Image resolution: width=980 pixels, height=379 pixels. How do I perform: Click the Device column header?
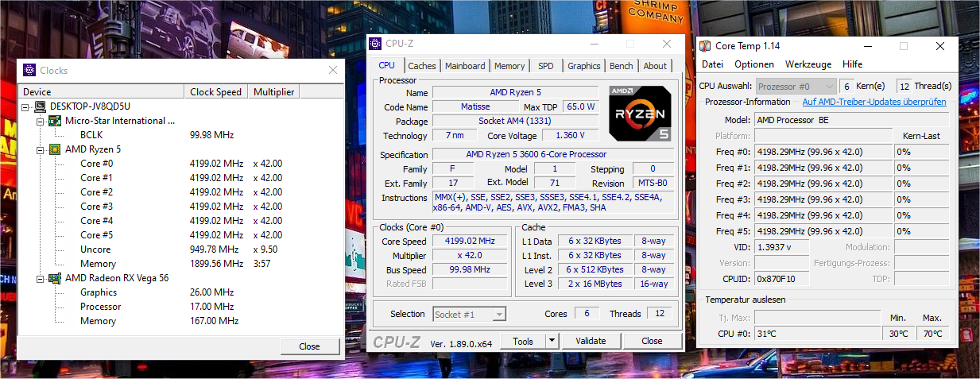click(102, 92)
